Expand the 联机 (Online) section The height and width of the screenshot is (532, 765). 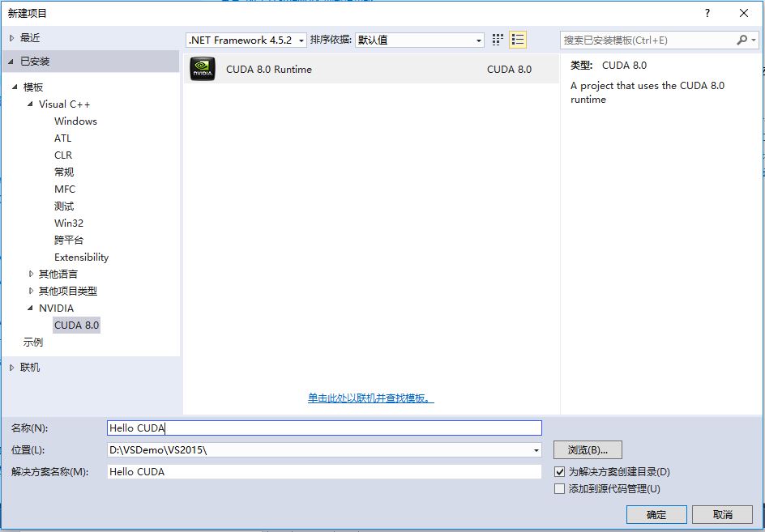(x=11, y=368)
